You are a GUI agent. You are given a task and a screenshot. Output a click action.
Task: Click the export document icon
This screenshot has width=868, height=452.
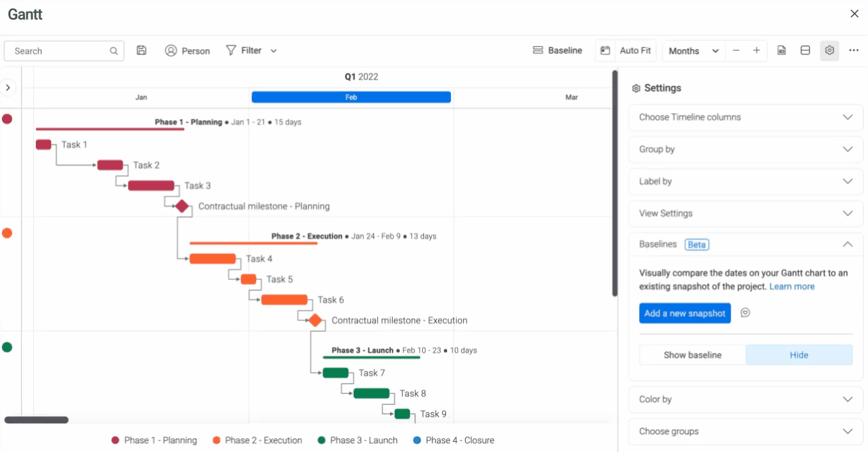coord(782,51)
